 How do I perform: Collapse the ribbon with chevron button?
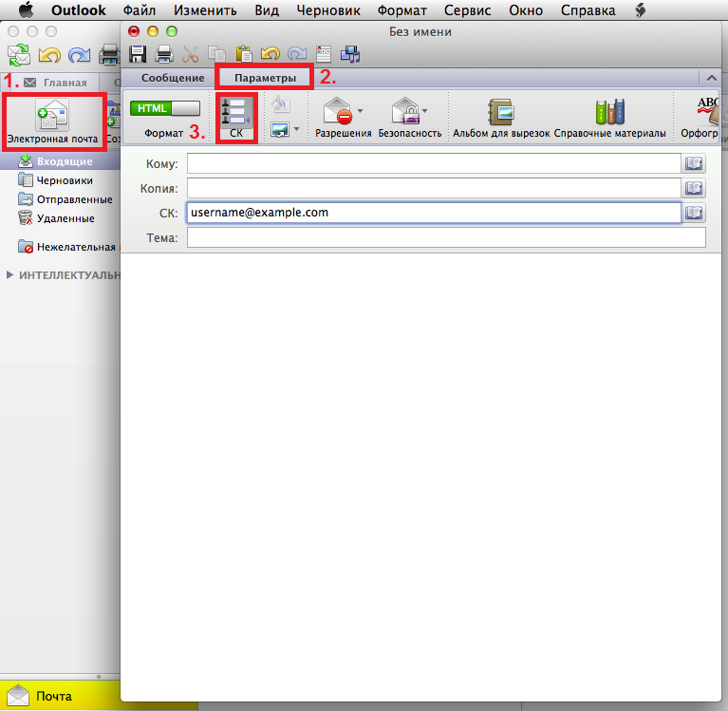click(x=711, y=78)
